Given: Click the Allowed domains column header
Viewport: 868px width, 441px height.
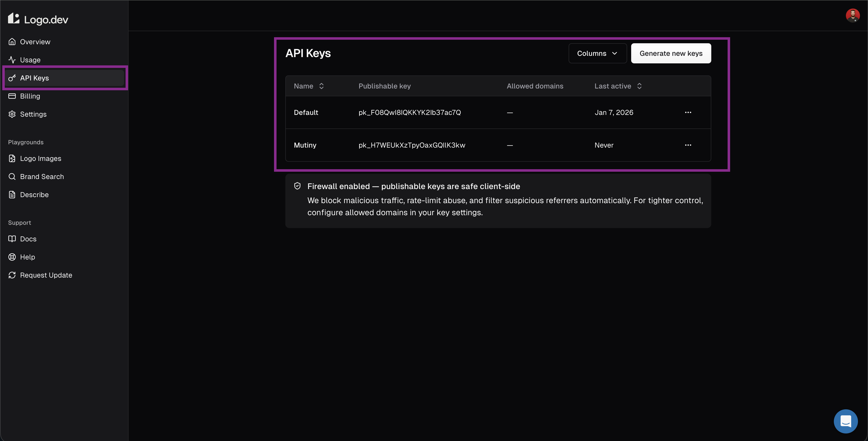Looking at the screenshot, I should 535,86.
